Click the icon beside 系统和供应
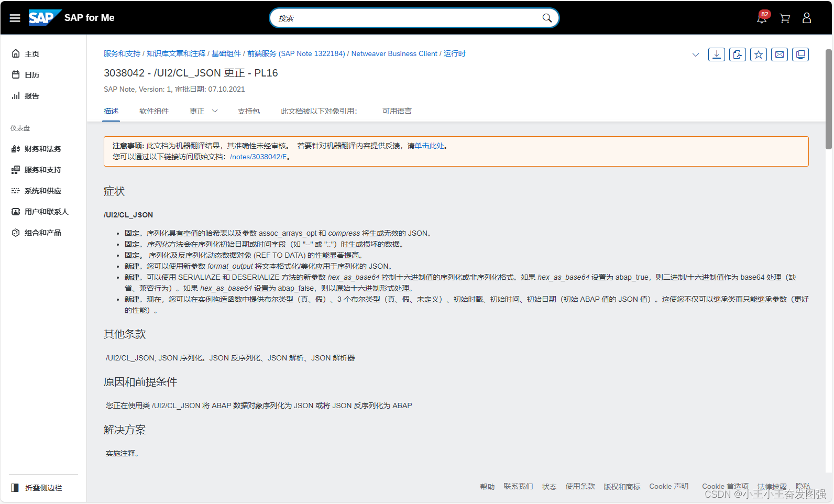Image resolution: width=834 pixels, height=504 pixels. tap(16, 191)
